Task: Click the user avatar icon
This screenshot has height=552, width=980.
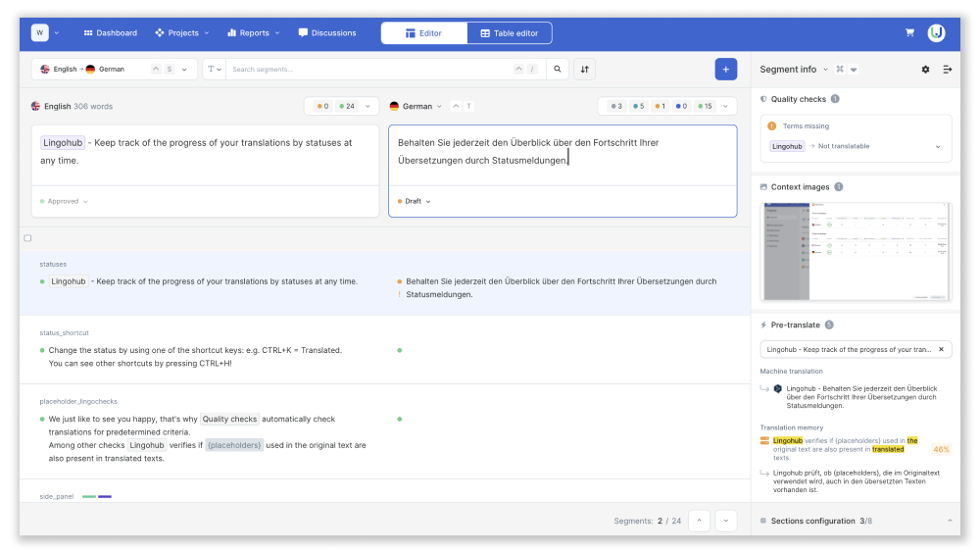Action: (x=936, y=33)
